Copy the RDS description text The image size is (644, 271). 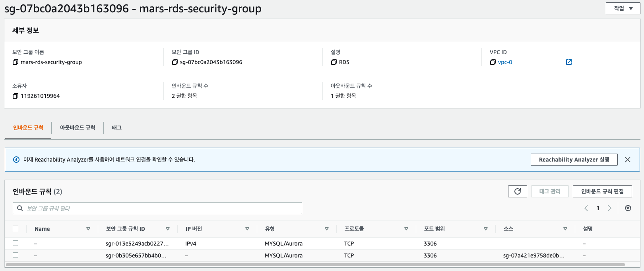point(334,62)
